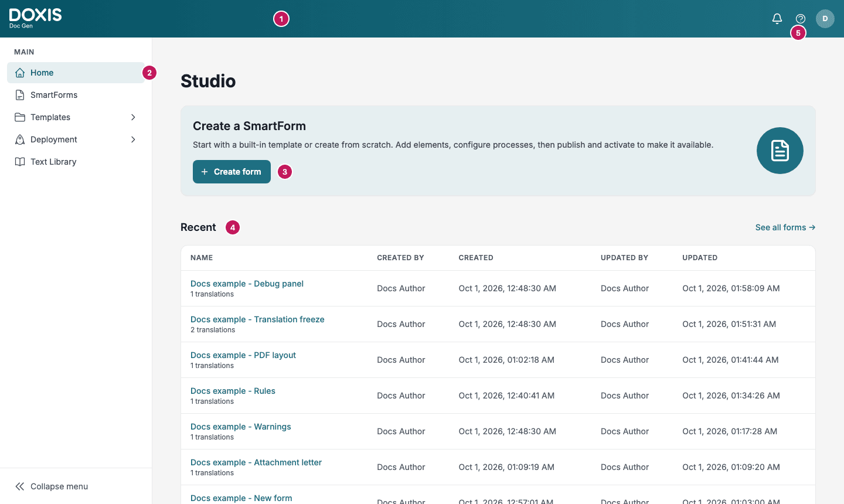Expand the Templates submenu chevron
844x504 pixels.
click(x=133, y=117)
